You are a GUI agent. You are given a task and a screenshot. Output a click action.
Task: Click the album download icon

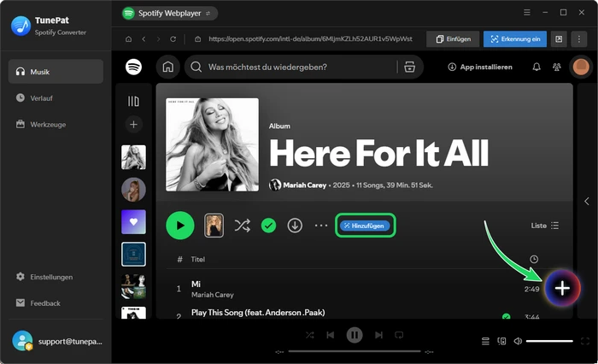coord(295,226)
